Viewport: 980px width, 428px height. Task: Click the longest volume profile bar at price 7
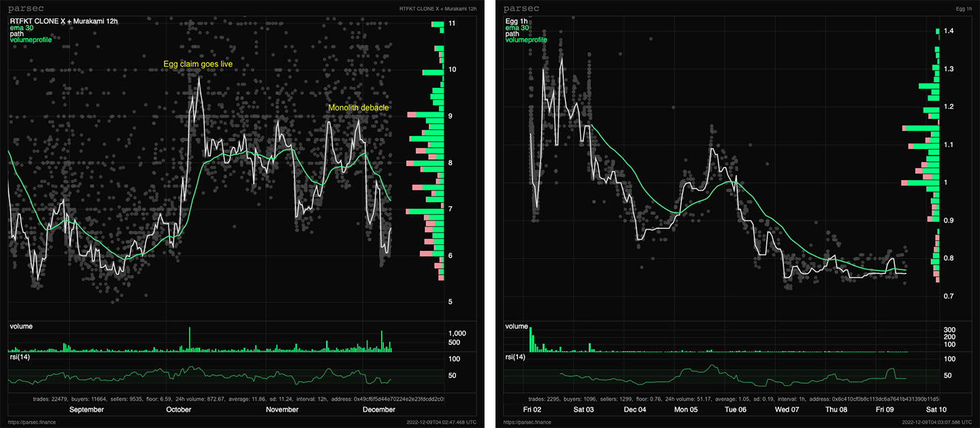(x=425, y=212)
